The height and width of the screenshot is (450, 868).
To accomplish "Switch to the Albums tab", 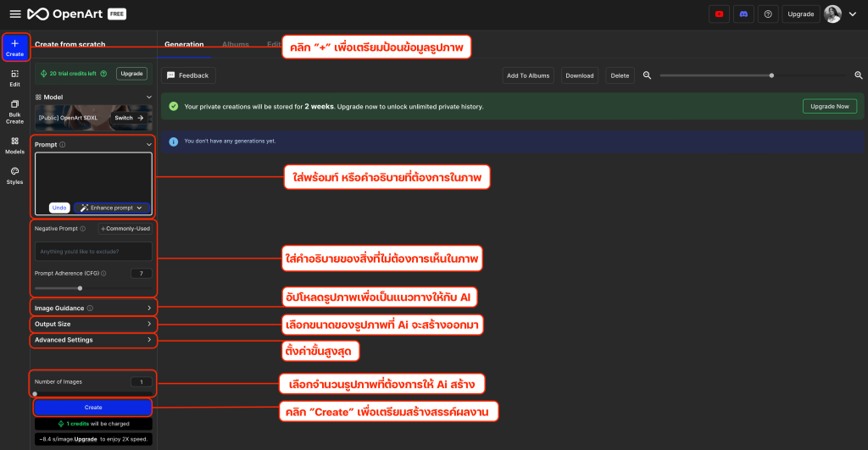I will (x=236, y=44).
